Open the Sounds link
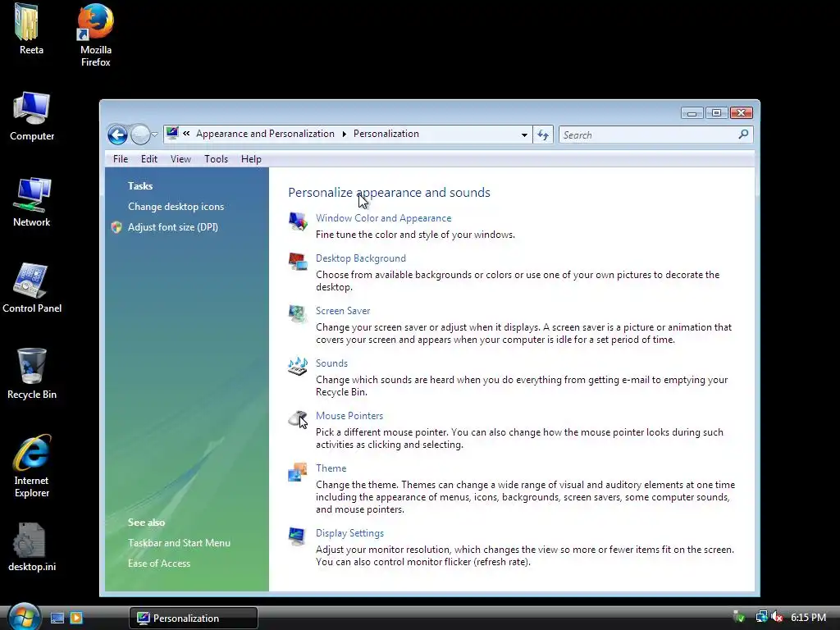The image size is (840, 630). [x=331, y=363]
